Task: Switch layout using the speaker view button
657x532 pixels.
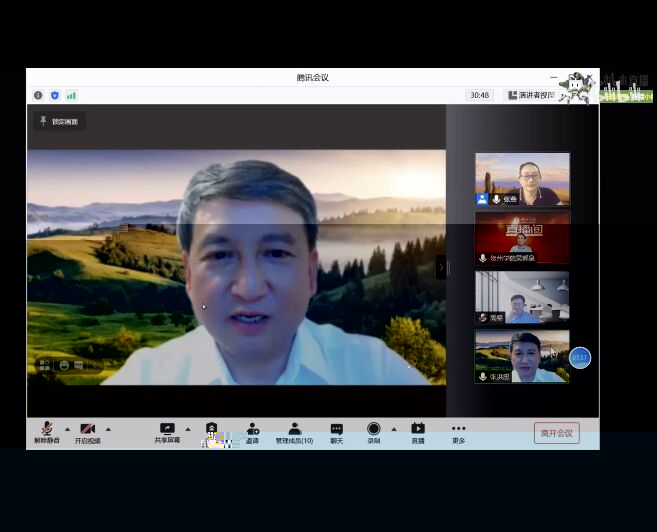Action: coord(531,95)
